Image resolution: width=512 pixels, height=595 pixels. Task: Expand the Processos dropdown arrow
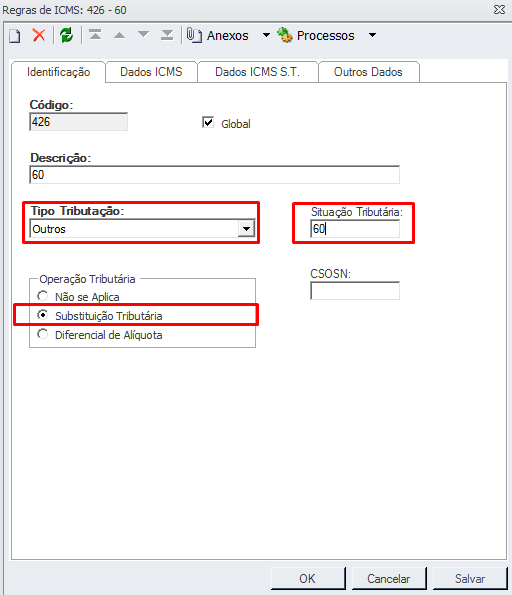373,35
